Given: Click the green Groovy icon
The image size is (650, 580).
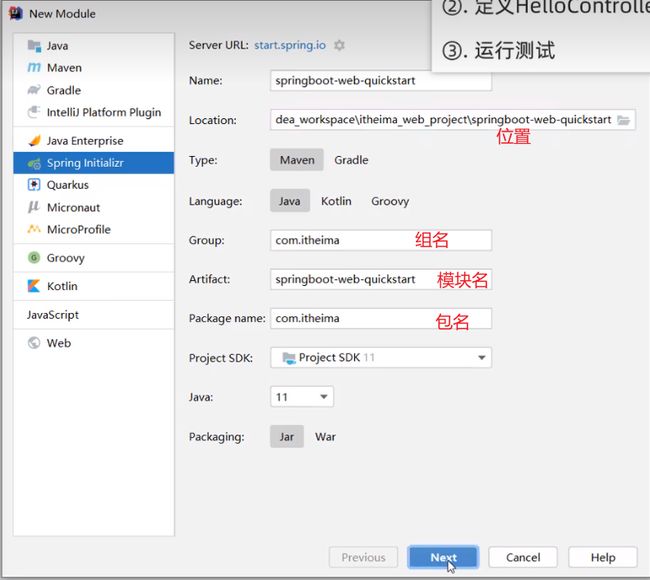Looking at the screenshot, I should pos(34,257).
